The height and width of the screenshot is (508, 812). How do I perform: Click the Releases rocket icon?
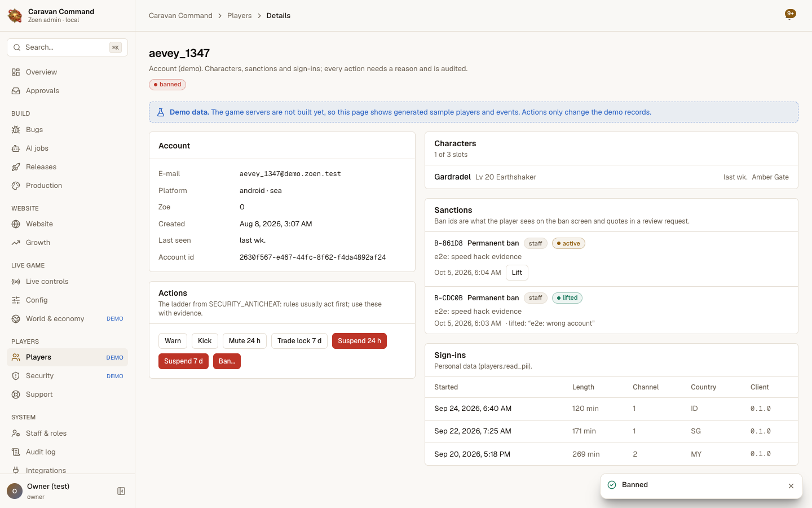click(x=16, y=167)
